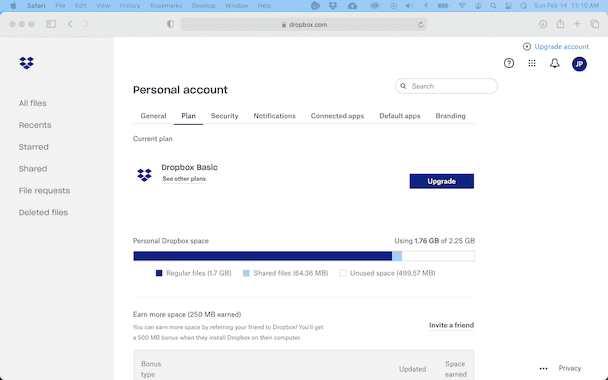Click Invite a friend link
Image resolution: width=608 pixels, height=380 pixels.
(451, 325)
